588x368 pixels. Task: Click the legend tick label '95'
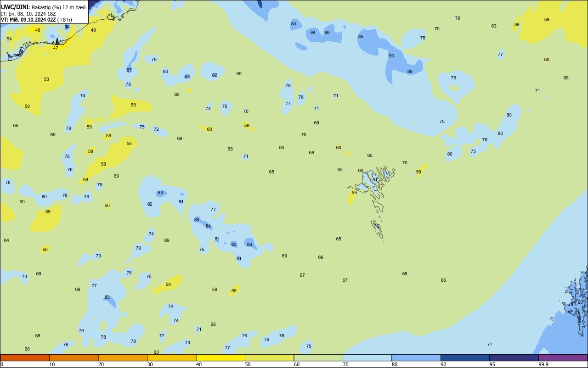tap(493, 364)
